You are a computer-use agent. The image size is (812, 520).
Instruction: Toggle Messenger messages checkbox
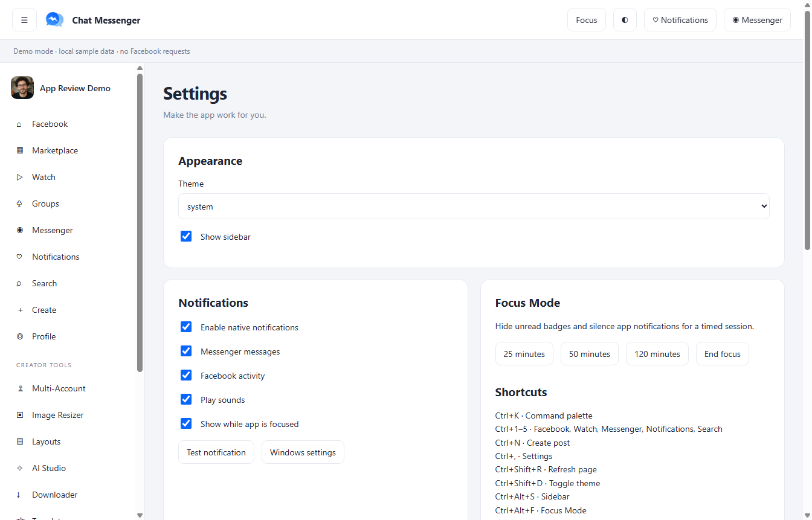pyautogui.click(x=186, y=351)
